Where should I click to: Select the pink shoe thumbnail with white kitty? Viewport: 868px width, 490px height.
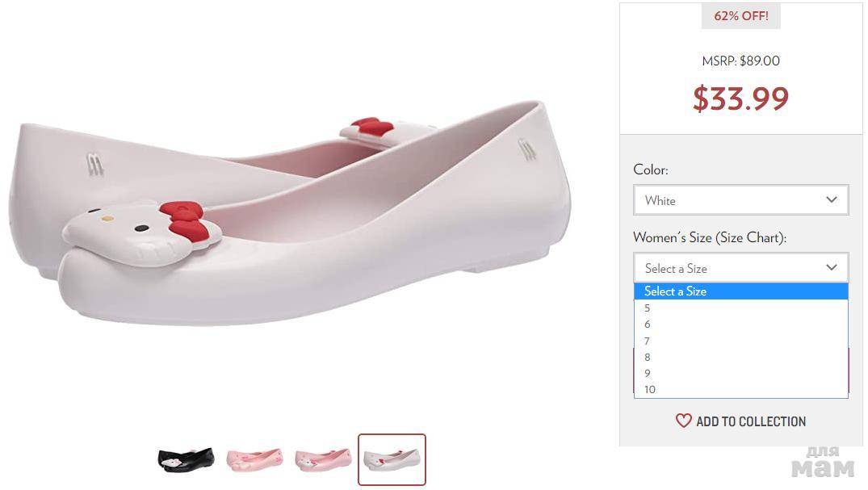[323, 459]
